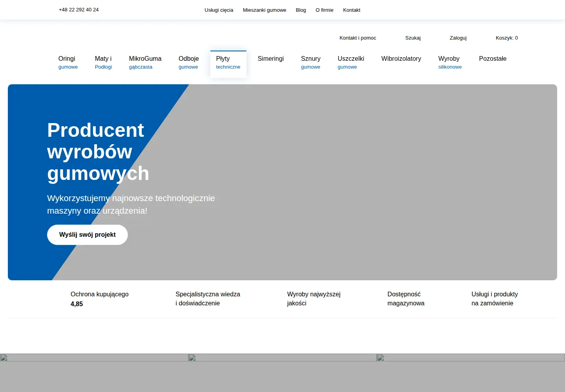Viewport: 565px width, 392px height.
Task: Click the Wyślij swój projekt button
Action: [87, 235]
